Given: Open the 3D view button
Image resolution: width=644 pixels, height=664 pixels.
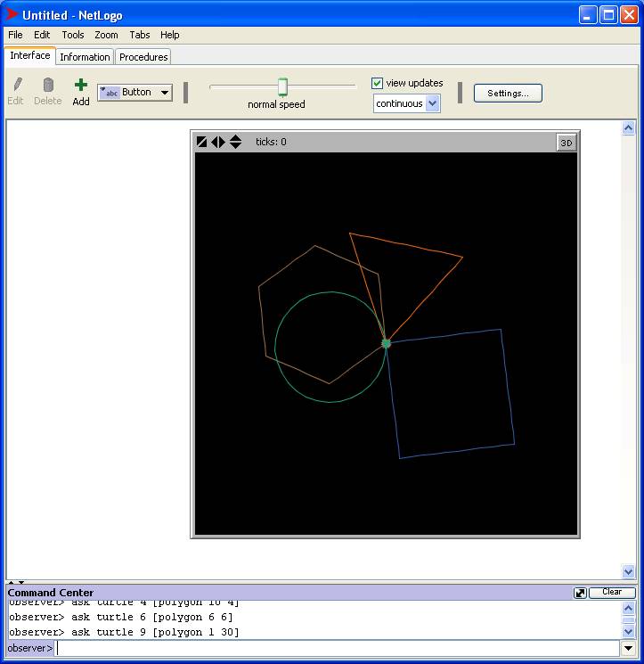Looking at the screenshot, I should click(x=566, y=143).
